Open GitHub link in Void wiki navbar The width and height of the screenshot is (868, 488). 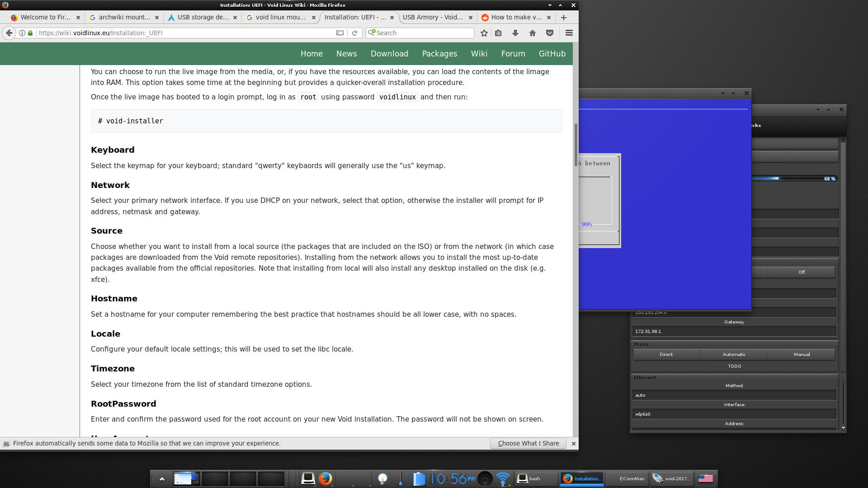pos(552,54)
